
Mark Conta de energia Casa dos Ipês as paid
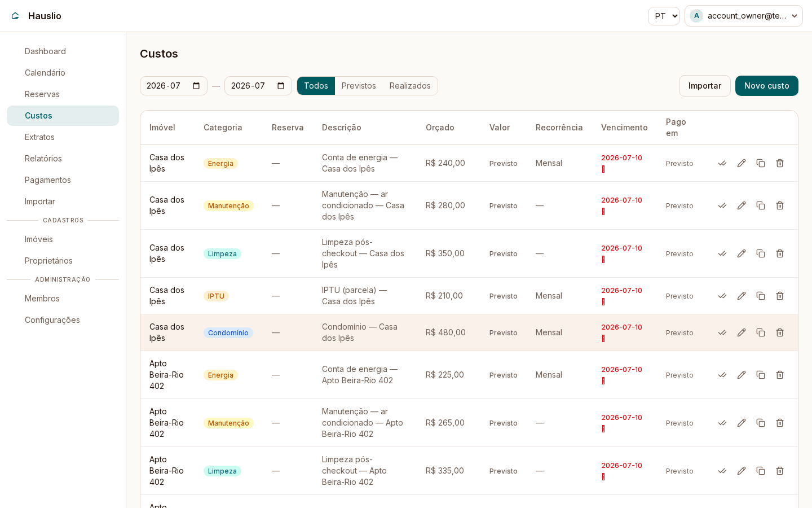722,163
